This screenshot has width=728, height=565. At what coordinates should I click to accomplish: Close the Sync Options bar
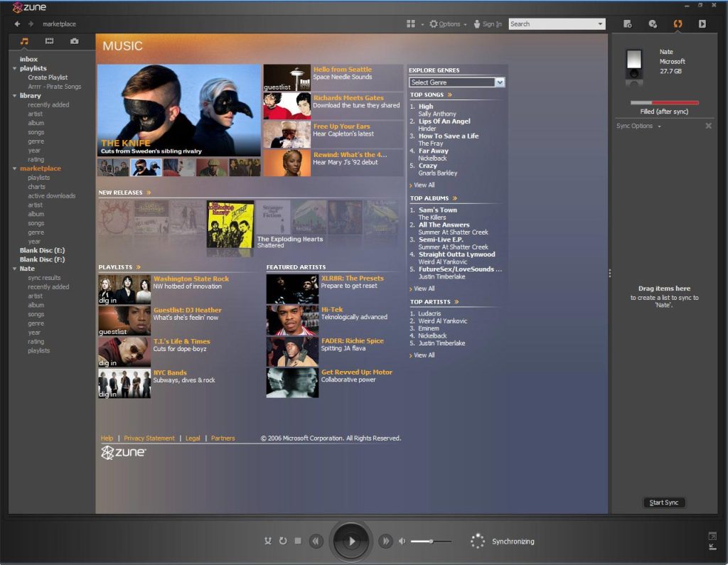[709, 126]
